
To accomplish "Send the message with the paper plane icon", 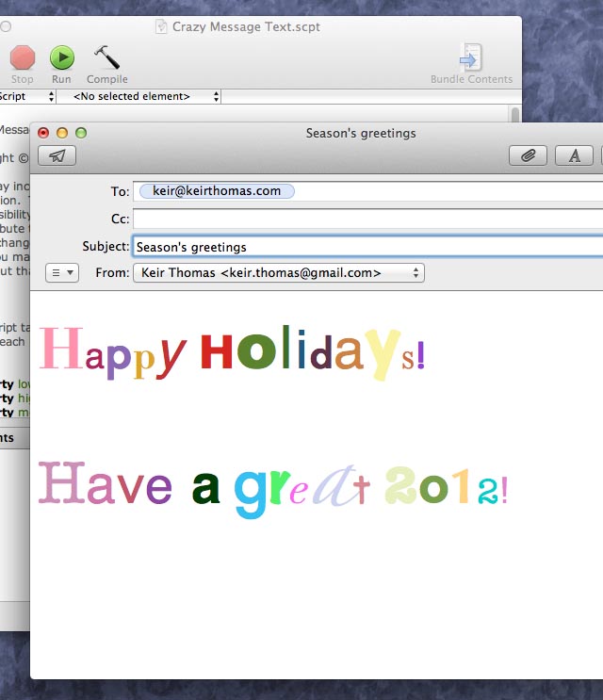I will click(57, 156).
